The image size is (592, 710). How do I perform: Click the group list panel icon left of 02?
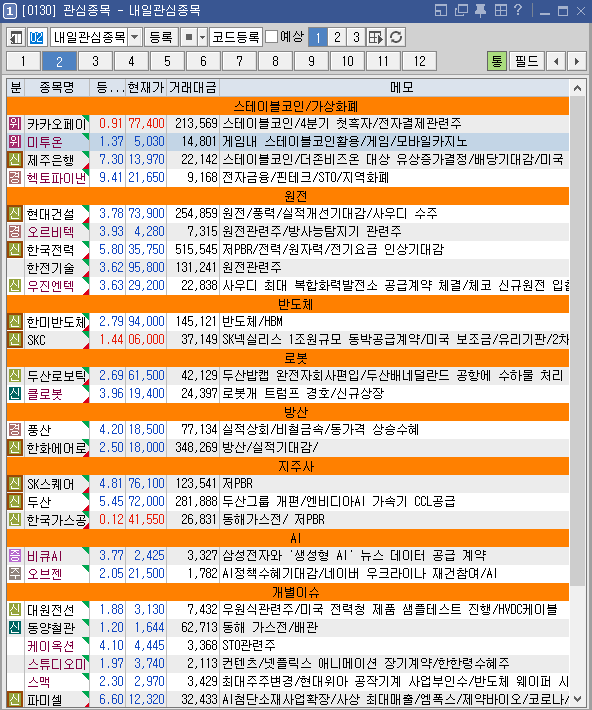16,37
